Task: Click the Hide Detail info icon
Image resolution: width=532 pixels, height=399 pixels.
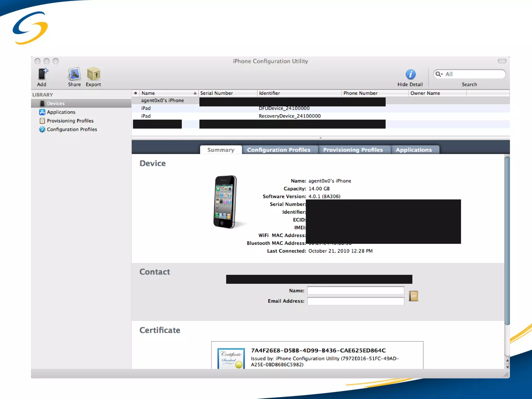Action: (410, 75)
